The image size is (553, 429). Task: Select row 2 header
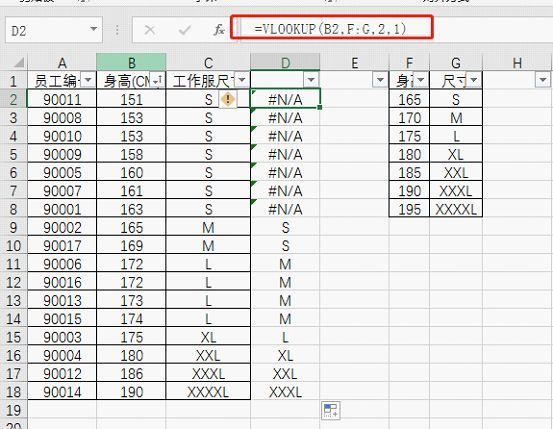(x=13, y=99)
